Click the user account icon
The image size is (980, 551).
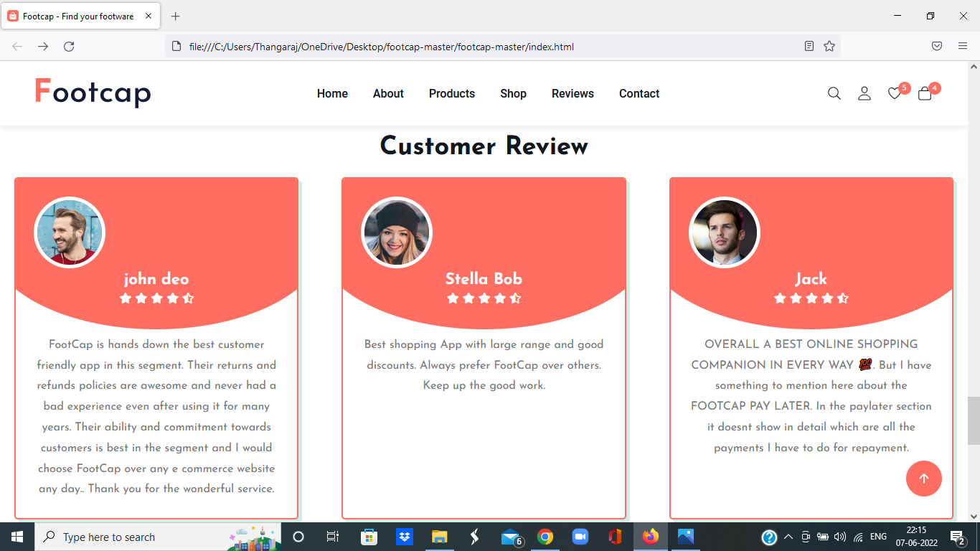pyautogui.click(x=864, y=93)
